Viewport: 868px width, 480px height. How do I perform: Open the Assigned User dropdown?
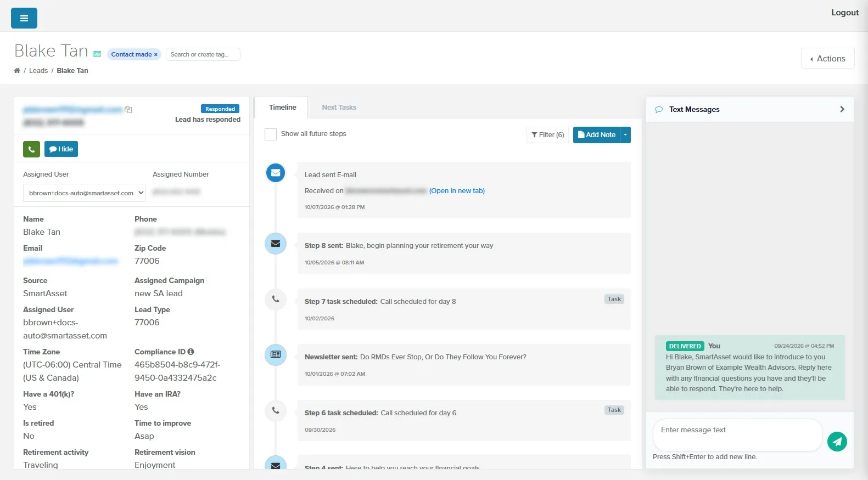click(x=85, y=193)
